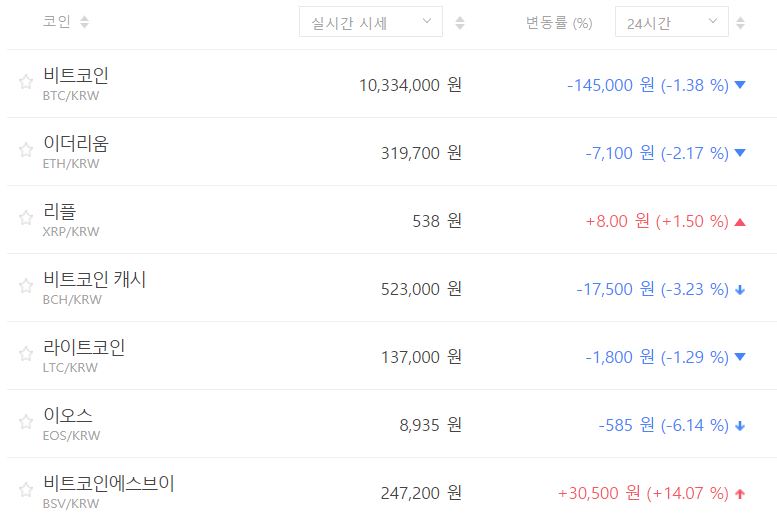Viewport: 777px width, 518px height.
Task: Star Bitcoin (BTC/KRW) as favorite
Action: [x=26, y=83]
